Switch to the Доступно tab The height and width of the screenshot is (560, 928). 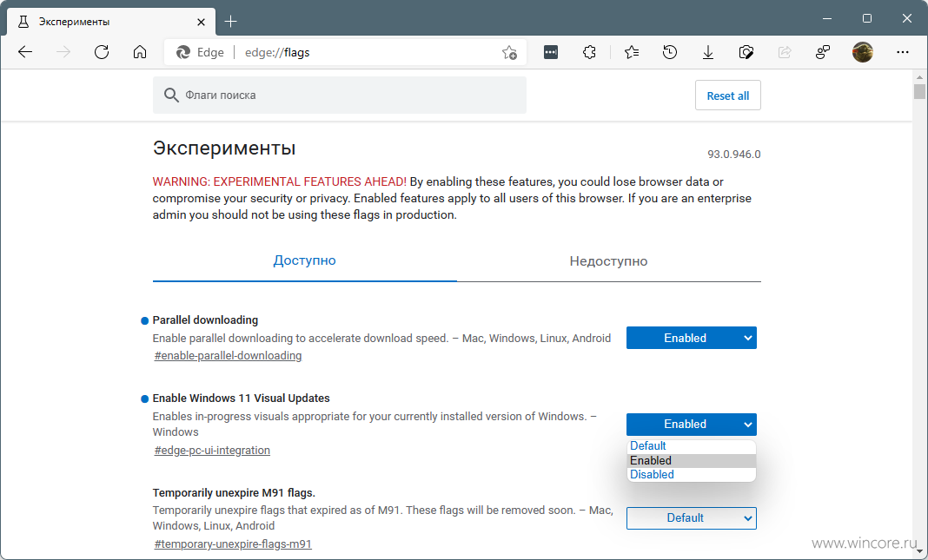[x=305, y=260]
